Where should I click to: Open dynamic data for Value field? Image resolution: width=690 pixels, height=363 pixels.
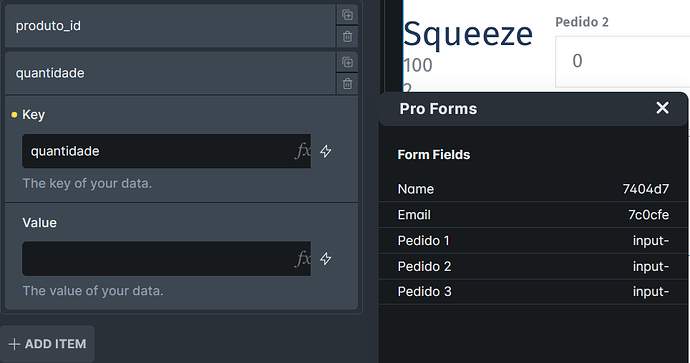pyautogui.click(x=326, y=259)
